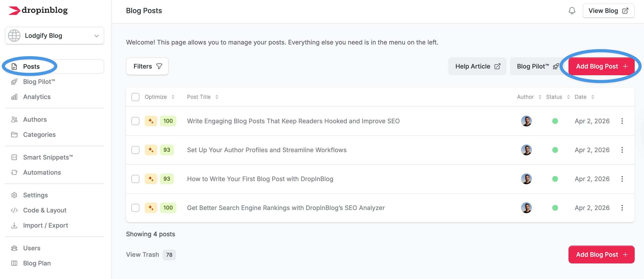Check the box for 'Write Engaging Blog Posts' post
644x279 pixels.
135,121
